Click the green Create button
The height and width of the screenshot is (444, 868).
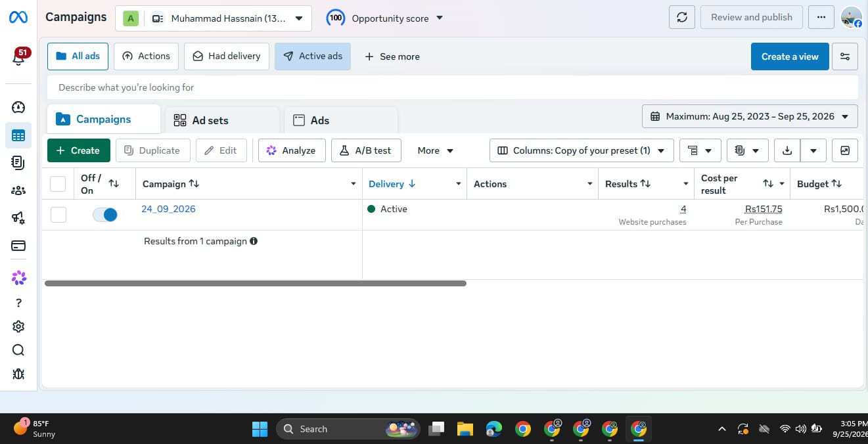click(79, 150)
